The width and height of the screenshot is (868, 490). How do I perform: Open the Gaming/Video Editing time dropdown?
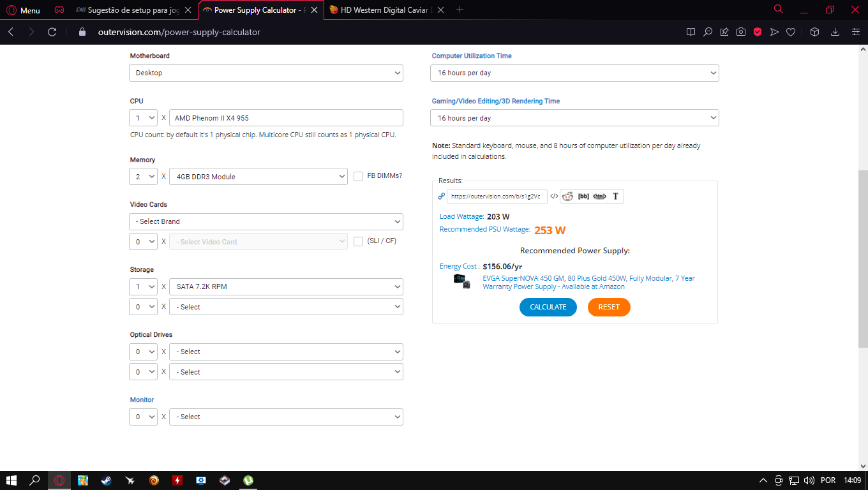point(574,118)
